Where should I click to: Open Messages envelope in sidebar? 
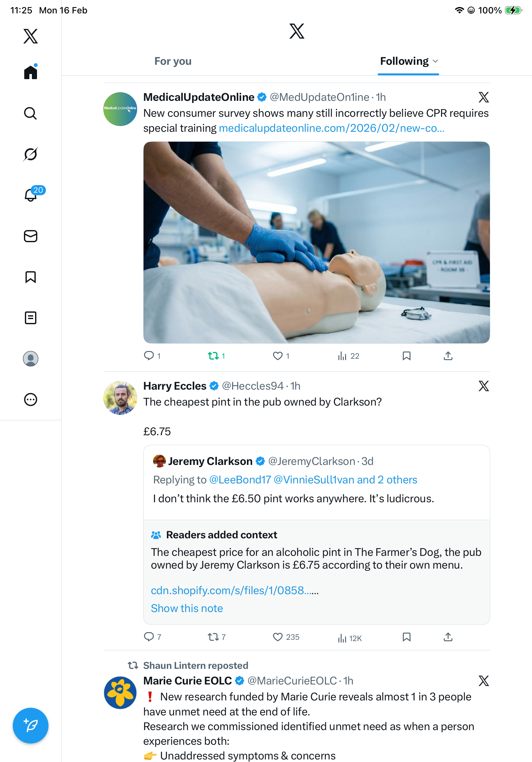point(31,236)
